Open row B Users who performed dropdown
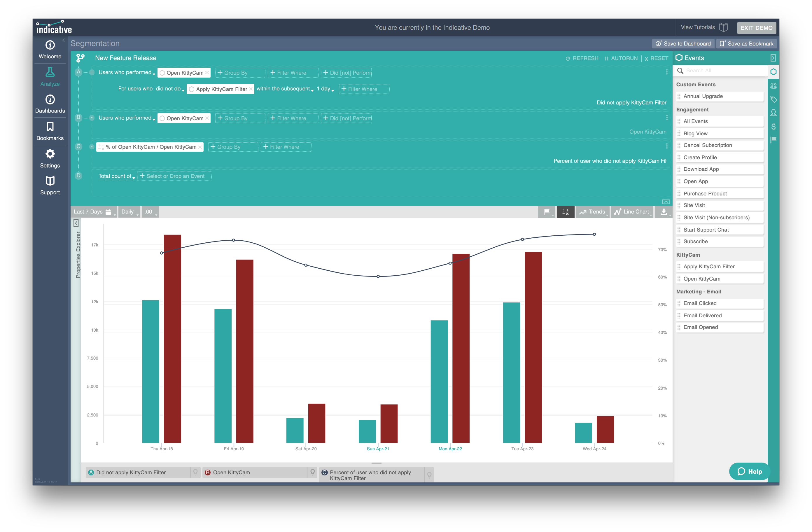812x532 pixels. pos(127,118)
